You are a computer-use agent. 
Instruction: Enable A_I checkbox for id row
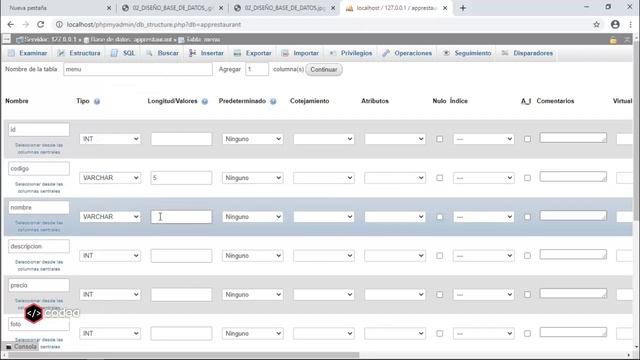[x=527, y=139]
